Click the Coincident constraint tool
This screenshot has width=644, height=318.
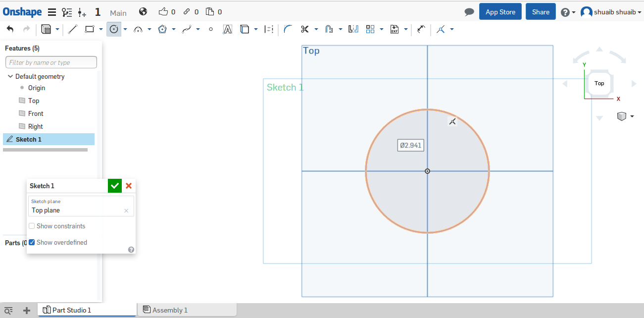(440, 29)
